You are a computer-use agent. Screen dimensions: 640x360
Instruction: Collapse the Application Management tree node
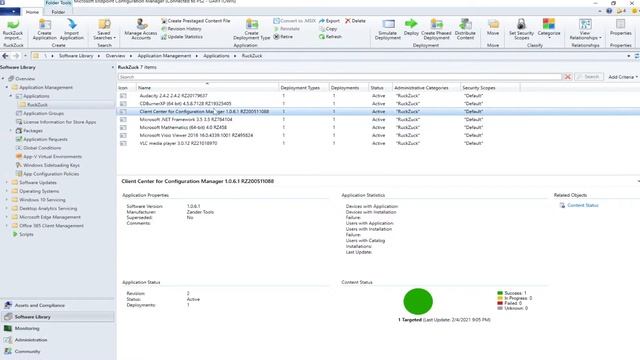coord(7,87)
